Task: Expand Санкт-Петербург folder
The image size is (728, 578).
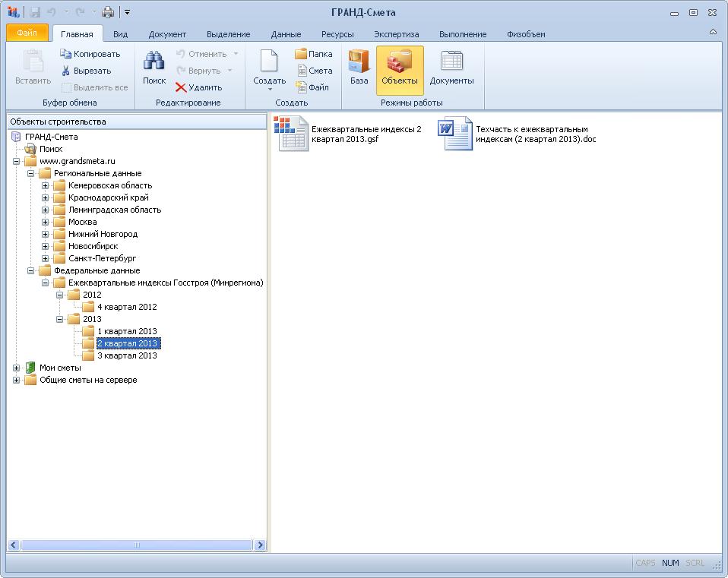Action: (45, 258)
